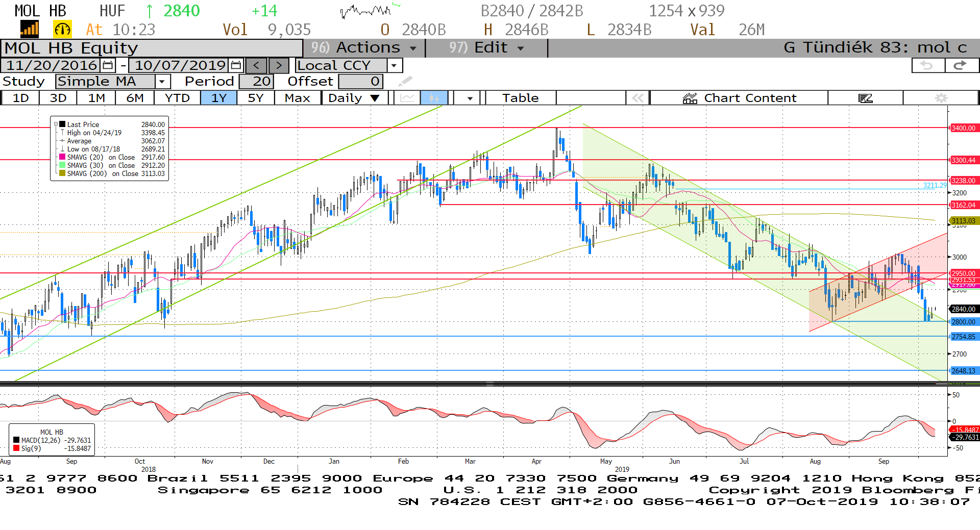The height and width of the screenshot is (530, 980).
Task: Click SMAVG (200) olive legend swatch
Action: (62, 173)
